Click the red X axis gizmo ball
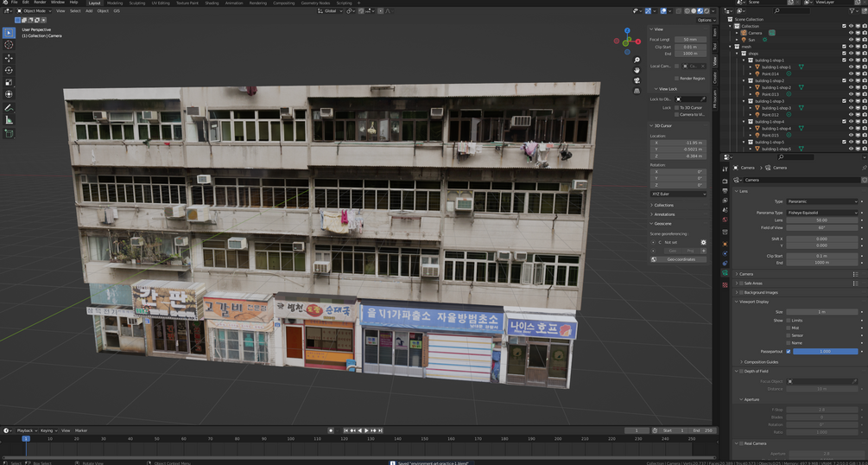Image resolution: width=868 pixels, height=465 pixels. tap(638, 41)
